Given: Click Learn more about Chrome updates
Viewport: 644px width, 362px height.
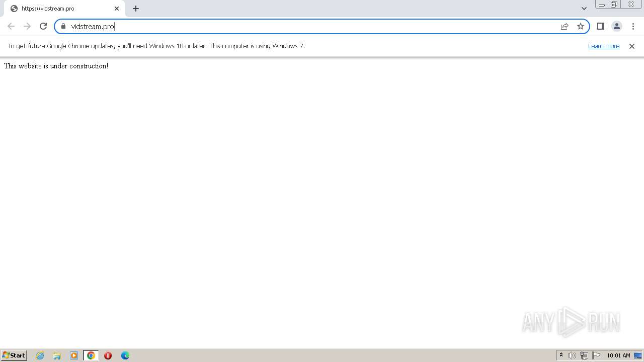Looking at the screenshot, I should click(604, 46).
